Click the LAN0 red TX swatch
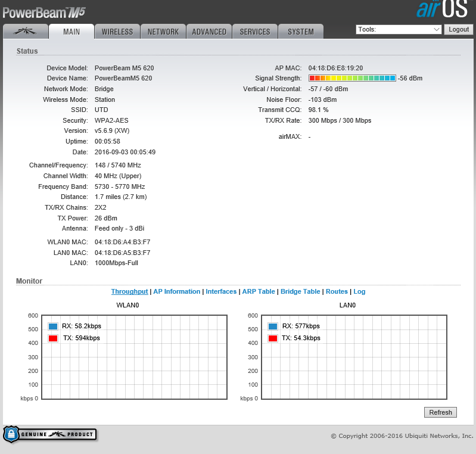Screen dimensions: 476x454 point(273,338)
